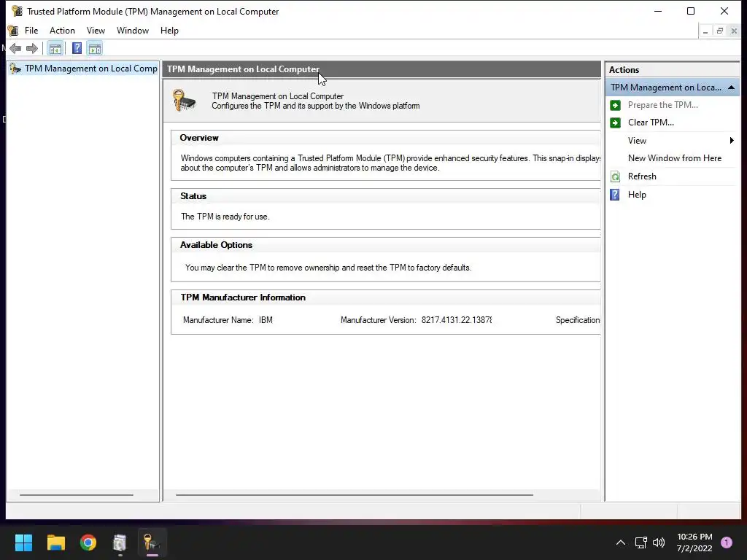Click the horizontal scrollbar in tree pane

(76, 495)
